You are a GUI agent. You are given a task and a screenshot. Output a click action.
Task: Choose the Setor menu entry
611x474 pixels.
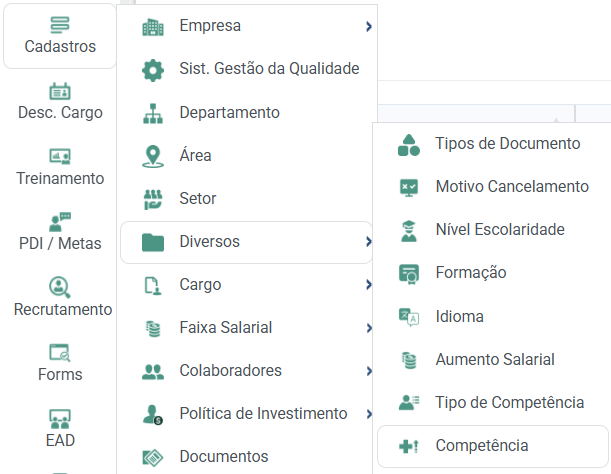(246, 199)
